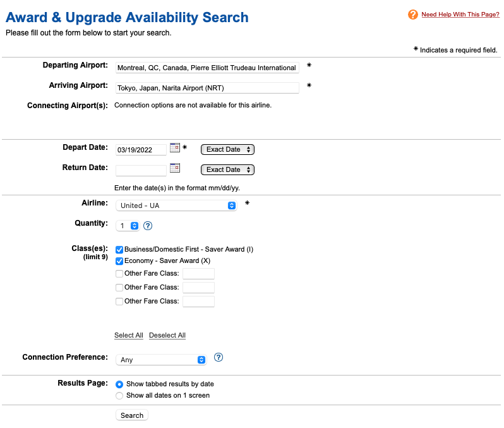Open the Airline dropdown showing United - UA
The image size is (504, 428).
click(x=176, y=205)
